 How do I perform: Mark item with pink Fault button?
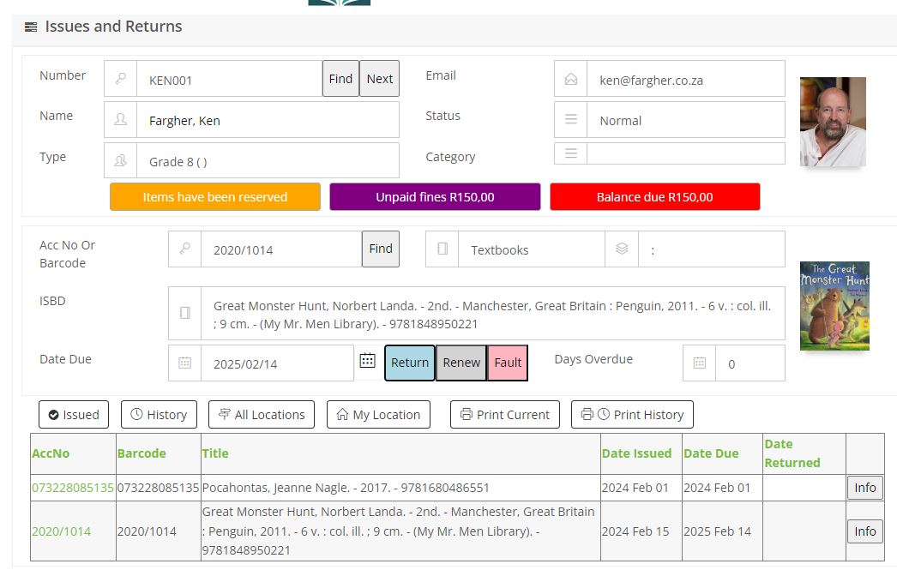click(508, 363)
